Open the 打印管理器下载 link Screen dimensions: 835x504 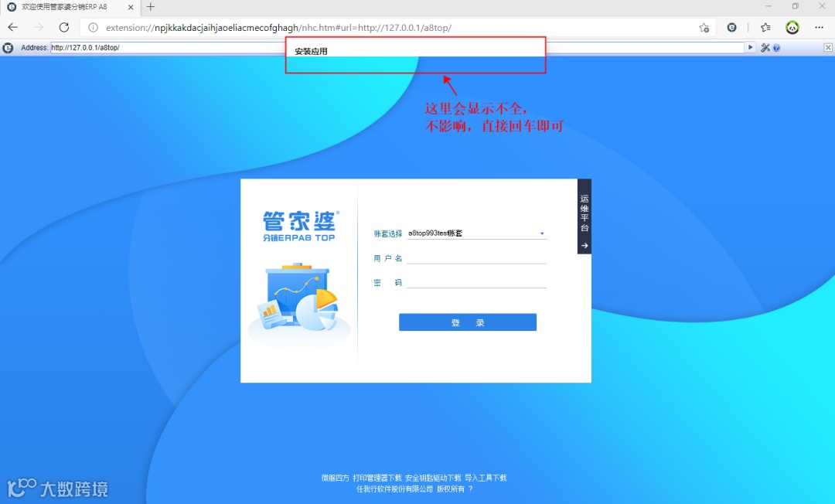(377, 478)
